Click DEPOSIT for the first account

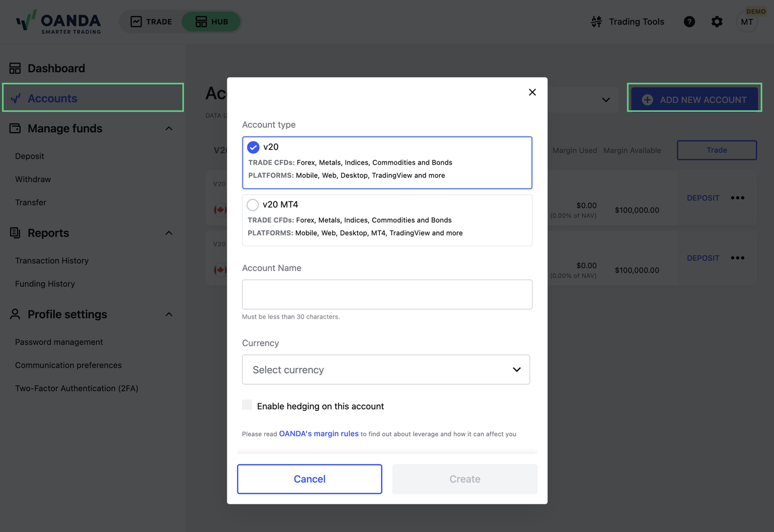coord(703,198)
